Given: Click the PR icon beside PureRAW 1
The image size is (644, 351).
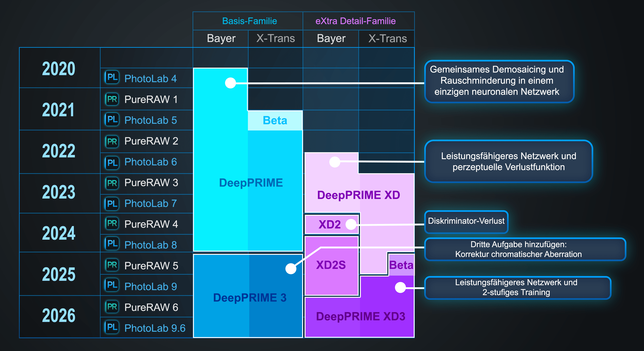Looking at the screenshot, I should [112, 99].
